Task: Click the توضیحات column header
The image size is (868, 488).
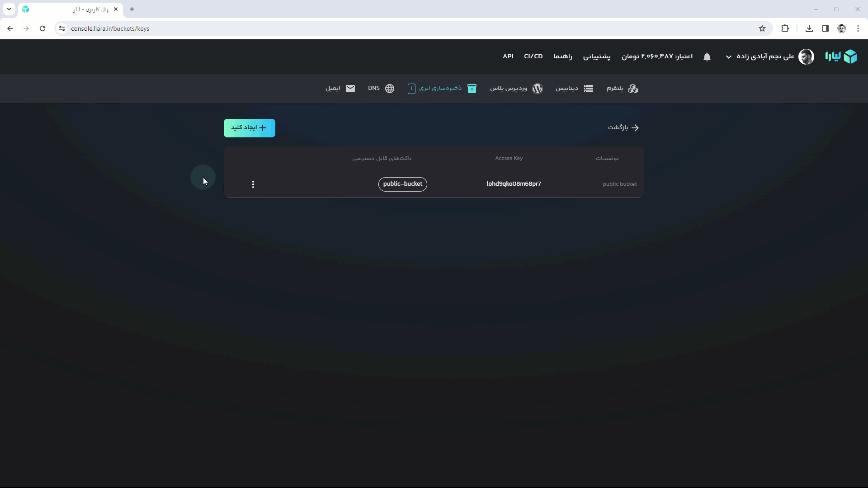Action: coord(607,159)
